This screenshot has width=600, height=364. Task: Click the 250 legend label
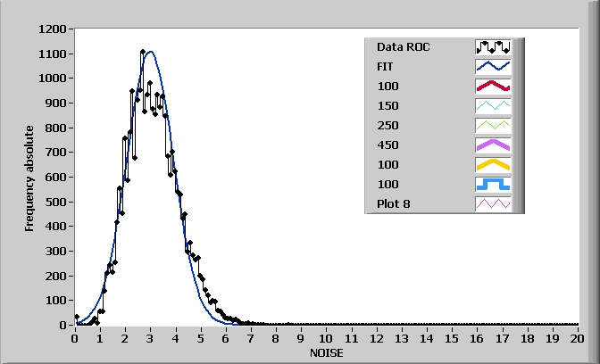coord(387,125)
